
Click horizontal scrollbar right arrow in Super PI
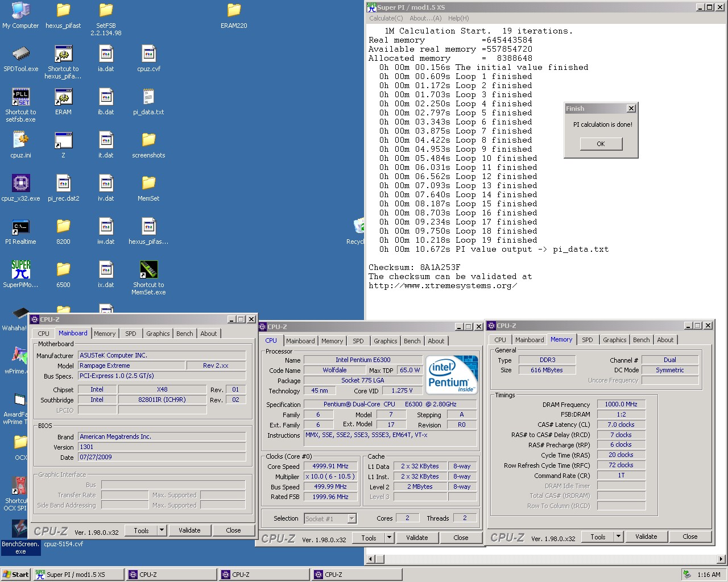point(721,559)
